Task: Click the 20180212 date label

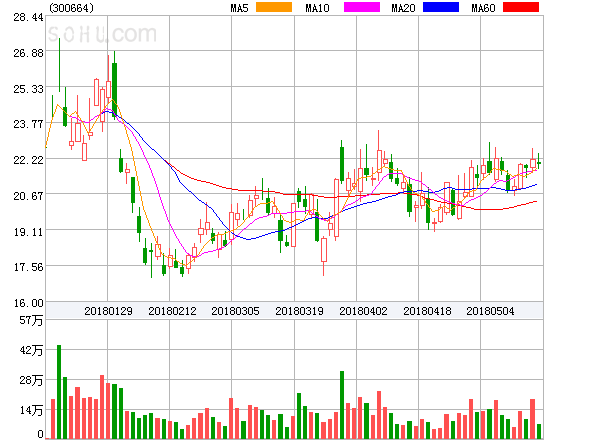Action: (x=172, y=311)
